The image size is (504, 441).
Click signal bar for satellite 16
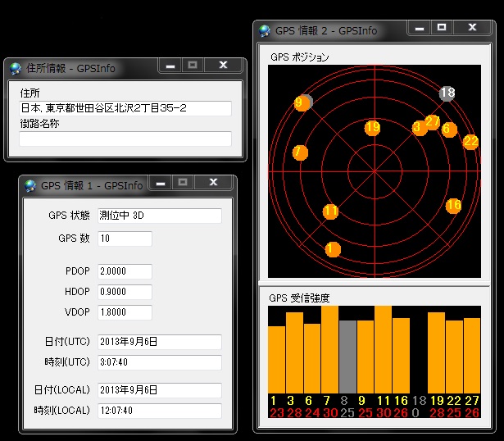pyautogui.click(x=401, y=356)
